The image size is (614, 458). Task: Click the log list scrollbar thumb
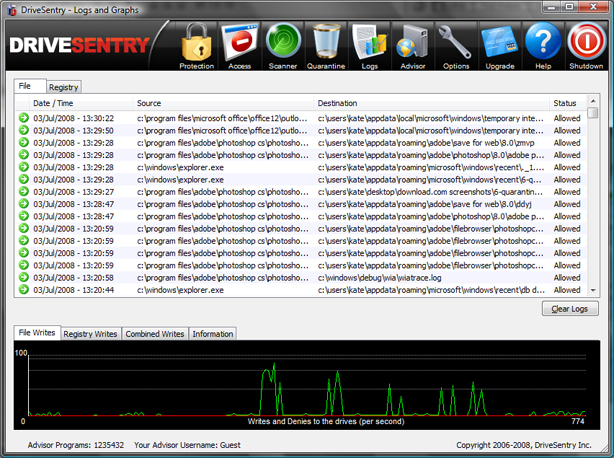tap(593, 113)
